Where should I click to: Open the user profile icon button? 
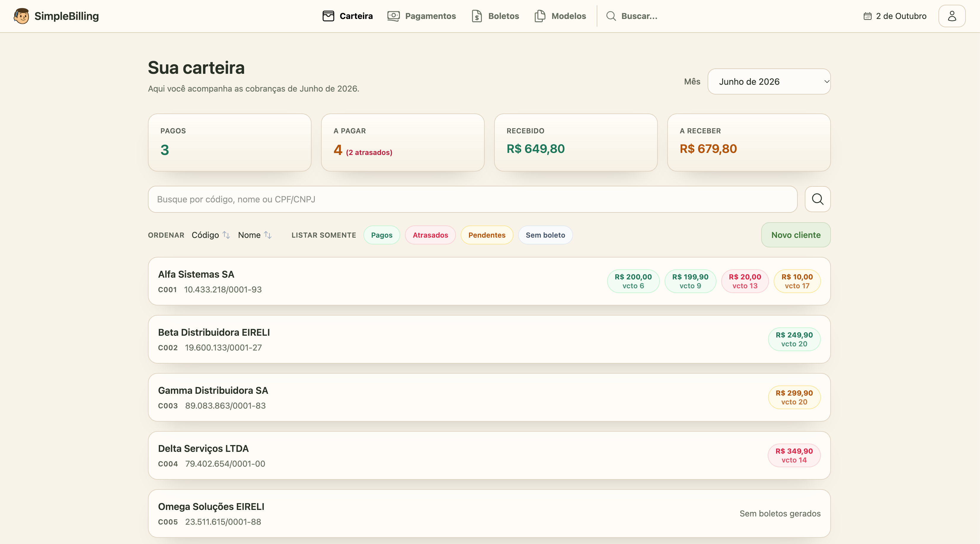952,16
